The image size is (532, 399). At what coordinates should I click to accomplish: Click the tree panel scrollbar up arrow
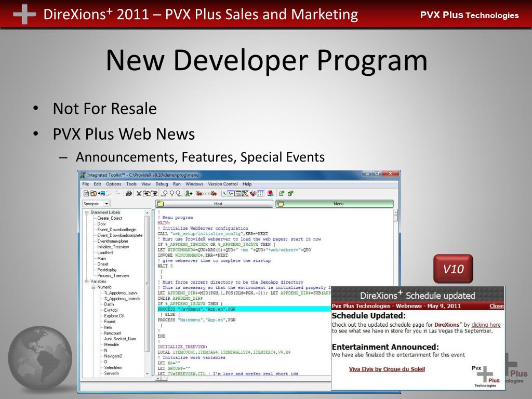147,212
